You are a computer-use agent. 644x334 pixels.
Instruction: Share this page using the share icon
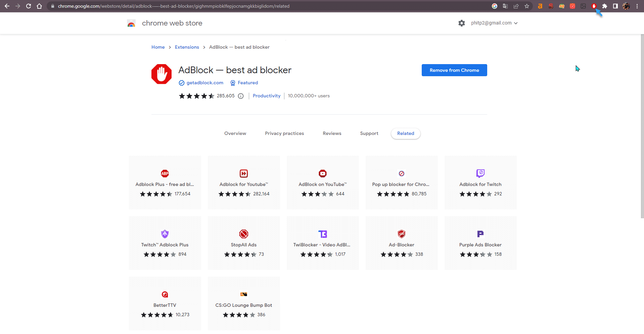click(516, 6)
